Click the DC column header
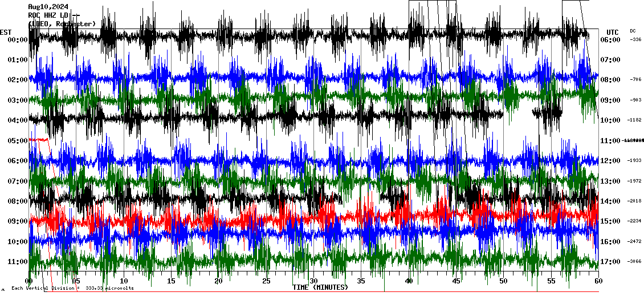 pos(633,31)
